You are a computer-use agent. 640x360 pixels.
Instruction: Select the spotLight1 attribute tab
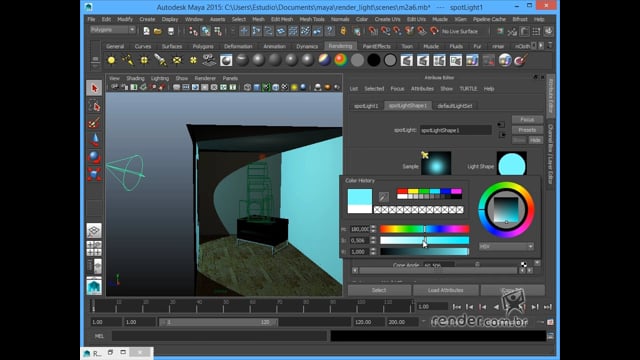point(366,106)
